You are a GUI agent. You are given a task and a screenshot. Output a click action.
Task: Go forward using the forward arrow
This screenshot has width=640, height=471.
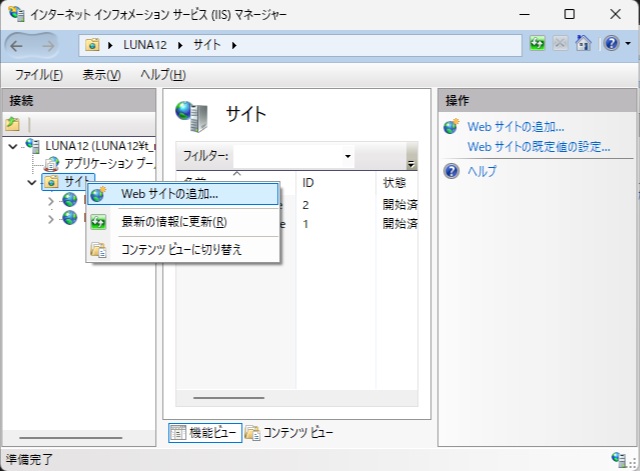click(x=48, y=46)
